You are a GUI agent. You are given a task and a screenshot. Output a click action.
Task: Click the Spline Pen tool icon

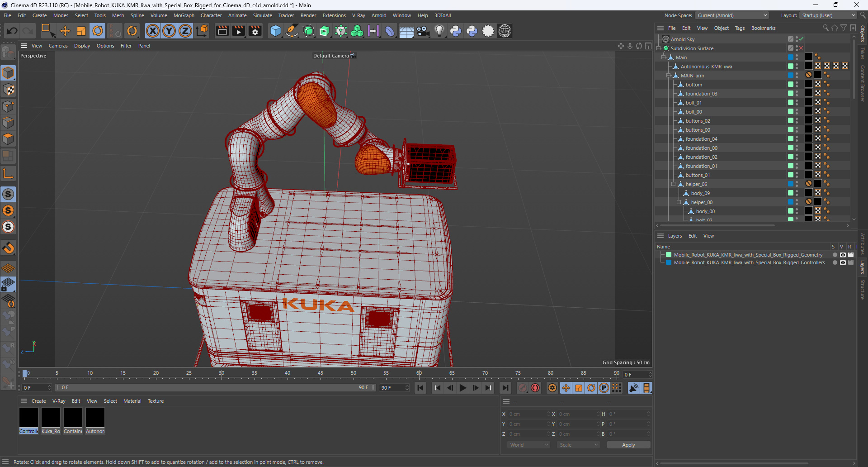click(x=292, y=31)
